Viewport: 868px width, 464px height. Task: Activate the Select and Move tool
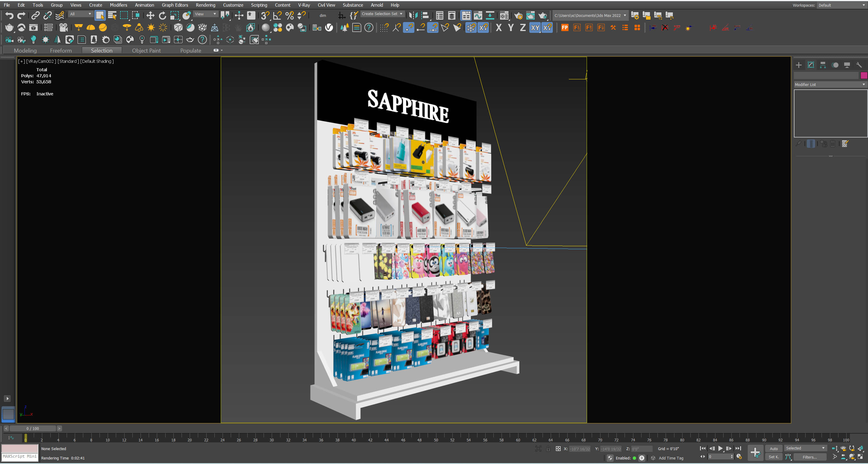[150, 15]
